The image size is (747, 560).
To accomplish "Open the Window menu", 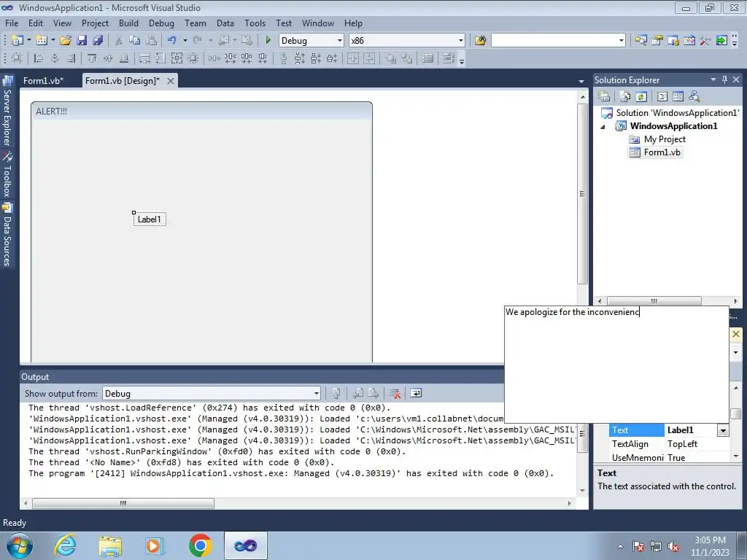I will pos(318,23).
